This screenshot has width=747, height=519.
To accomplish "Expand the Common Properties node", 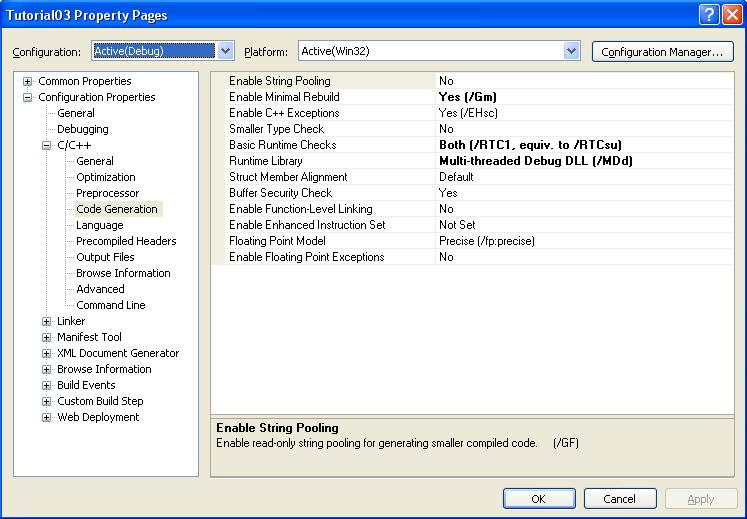I will tap(28, 81).
